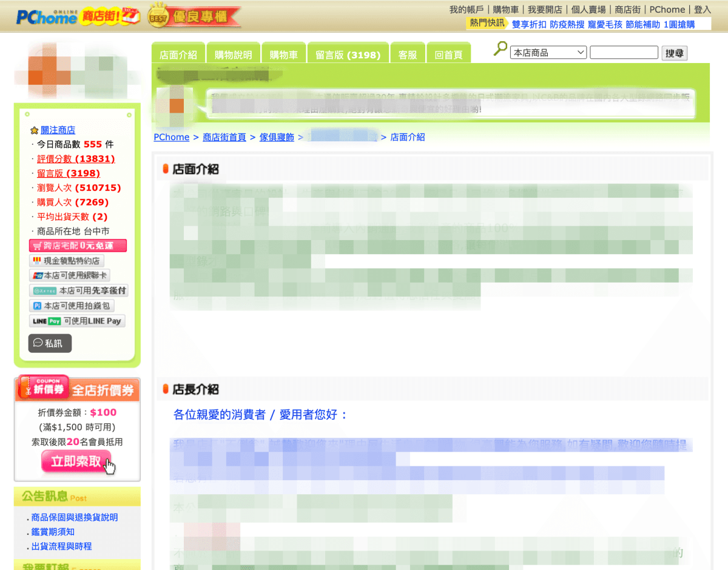Click the 搜尋 button
728x570 pixels.
click(x=674, y=53)
